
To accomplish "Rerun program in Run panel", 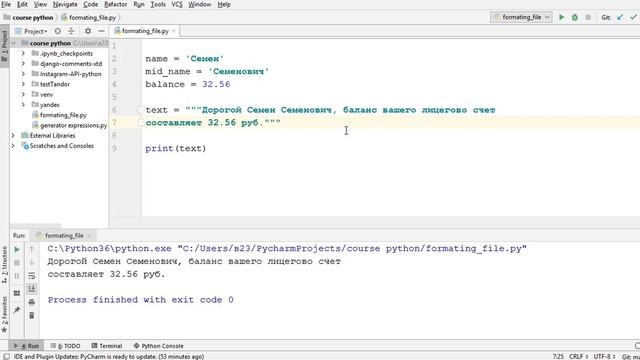I will click(17, 249).
